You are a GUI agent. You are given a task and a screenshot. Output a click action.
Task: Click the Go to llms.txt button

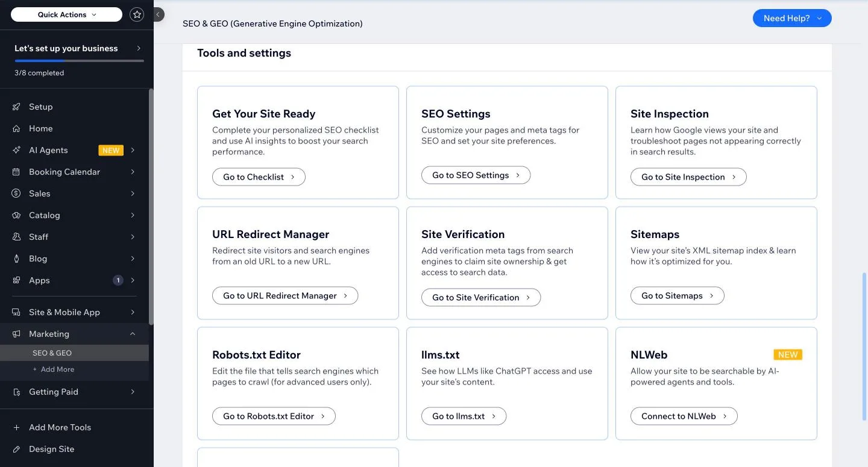tap(464, 416)
